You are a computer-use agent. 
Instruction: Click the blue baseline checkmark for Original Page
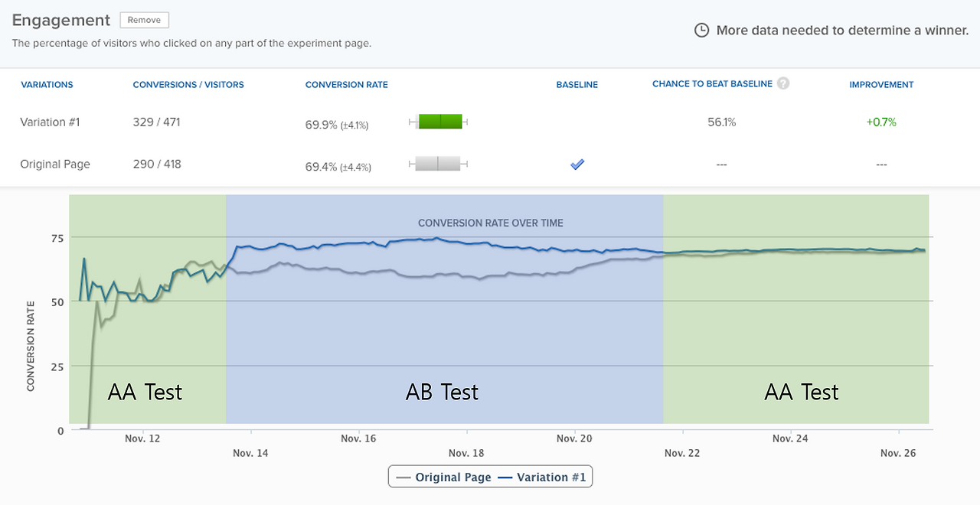577,164
